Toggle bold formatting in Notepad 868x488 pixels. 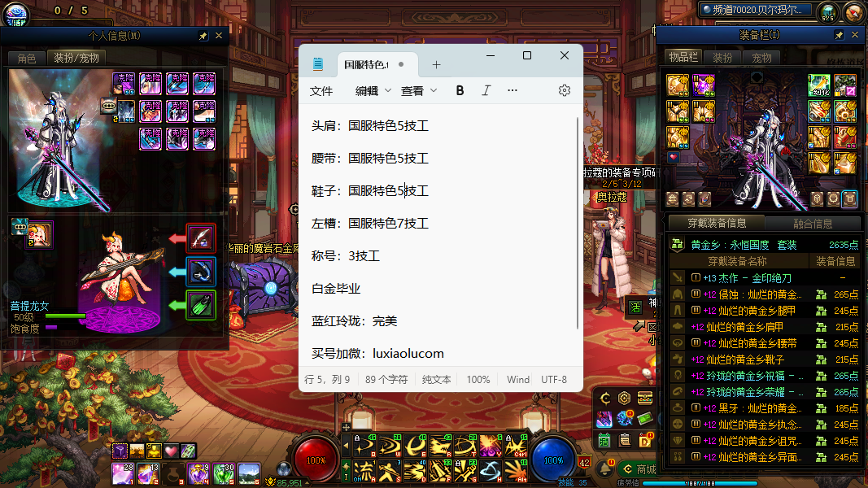coord(460,90)
